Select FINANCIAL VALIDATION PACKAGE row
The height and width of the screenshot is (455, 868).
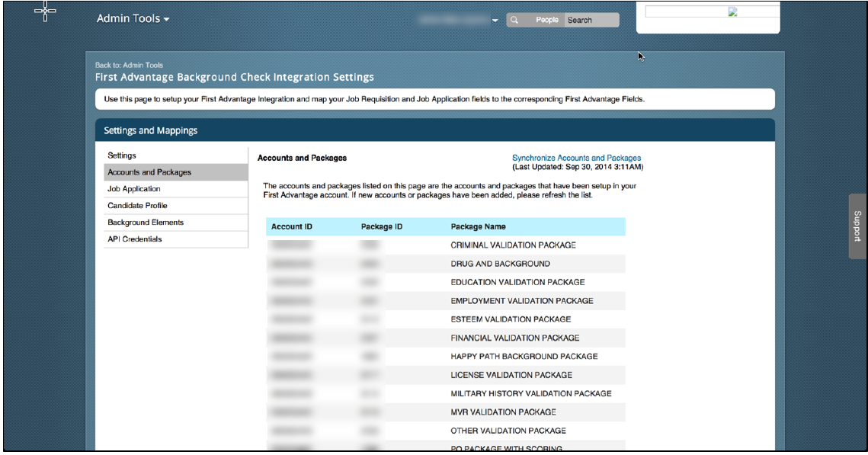[x=446, y=338]
